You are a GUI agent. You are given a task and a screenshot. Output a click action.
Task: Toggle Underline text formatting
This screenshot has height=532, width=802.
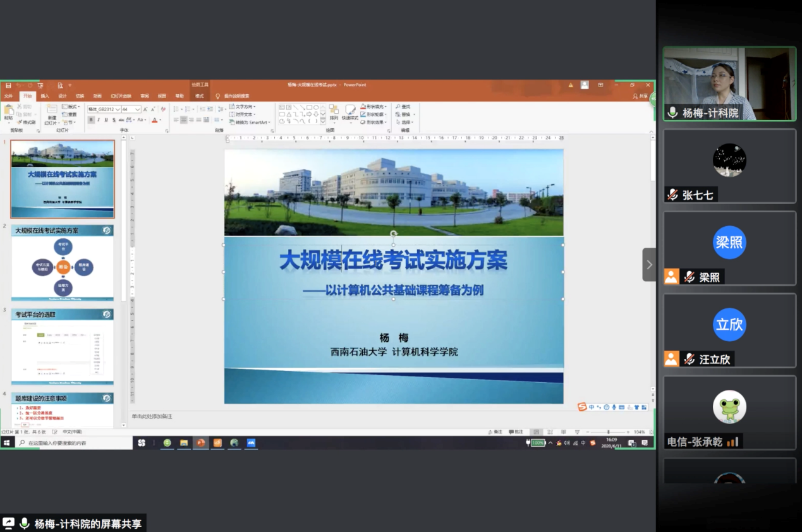coord(106,119)
